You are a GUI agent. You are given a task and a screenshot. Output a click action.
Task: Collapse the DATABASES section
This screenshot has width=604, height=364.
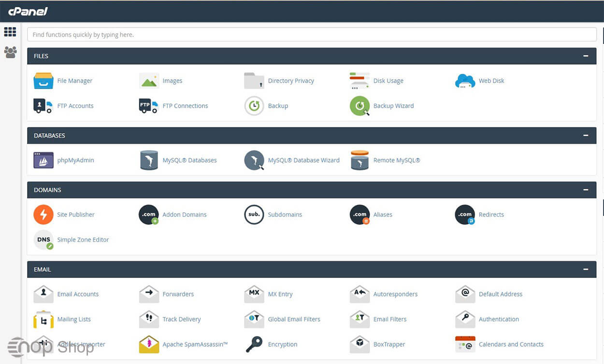(586, 136)
